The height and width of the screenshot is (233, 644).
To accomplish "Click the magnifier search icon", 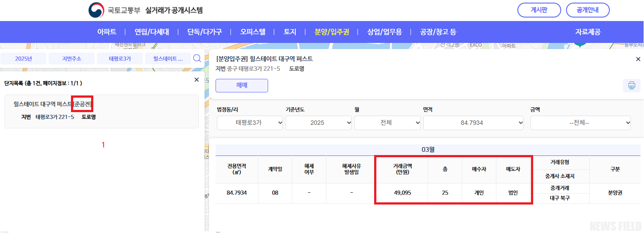I will 197,58.
